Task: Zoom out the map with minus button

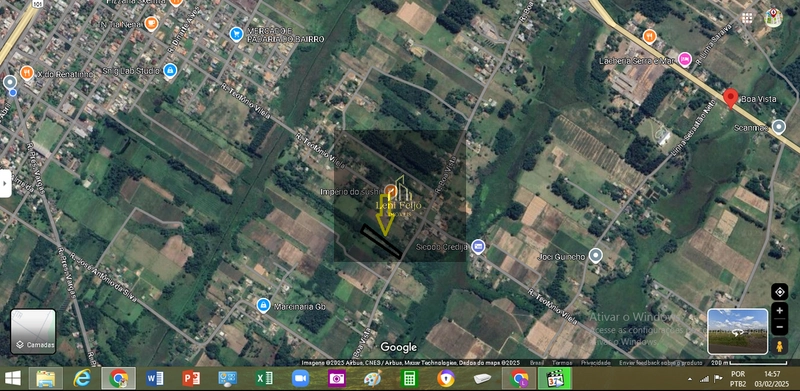Action: [x=780, y=327]
